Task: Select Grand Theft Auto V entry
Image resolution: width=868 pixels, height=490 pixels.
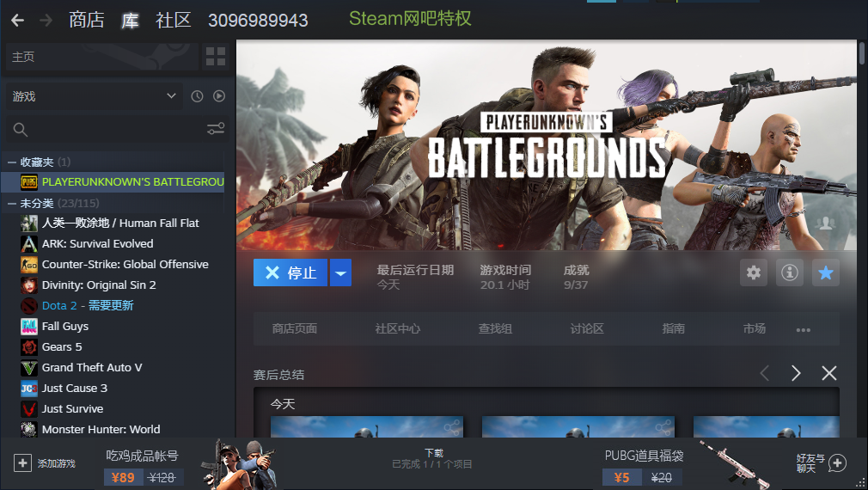Action: (x=92, y=368)
